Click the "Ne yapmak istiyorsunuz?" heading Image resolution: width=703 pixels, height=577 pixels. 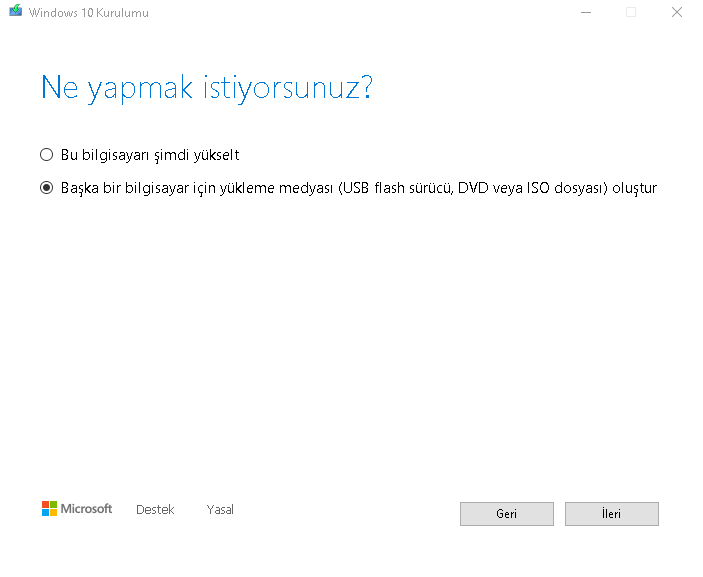click(x=207, y=88)
